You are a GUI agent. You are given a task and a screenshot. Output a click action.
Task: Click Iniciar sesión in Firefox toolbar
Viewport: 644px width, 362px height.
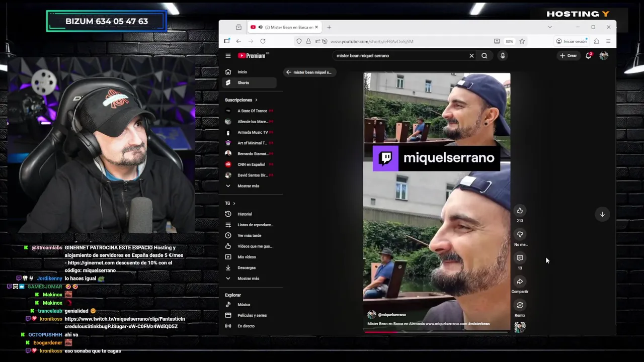point(572,41)
